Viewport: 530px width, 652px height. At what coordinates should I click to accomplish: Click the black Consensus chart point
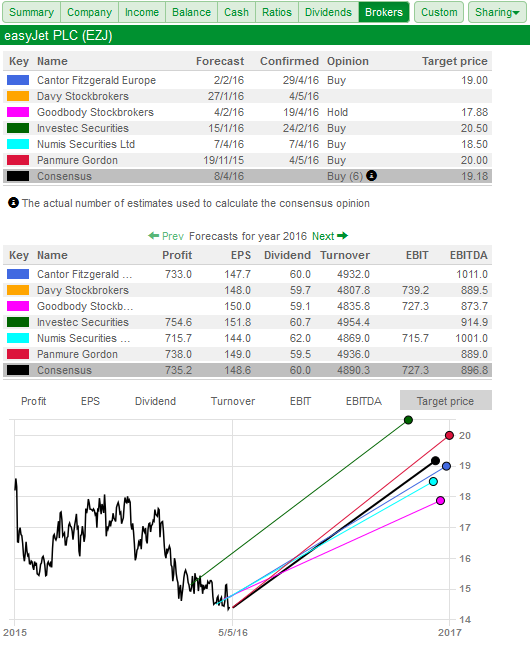(x=435, y=461)
